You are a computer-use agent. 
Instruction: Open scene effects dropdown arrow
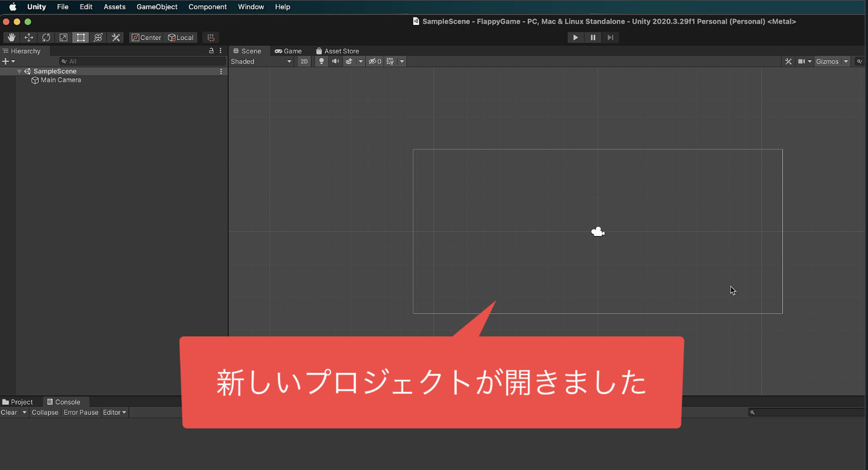(361, 61)
